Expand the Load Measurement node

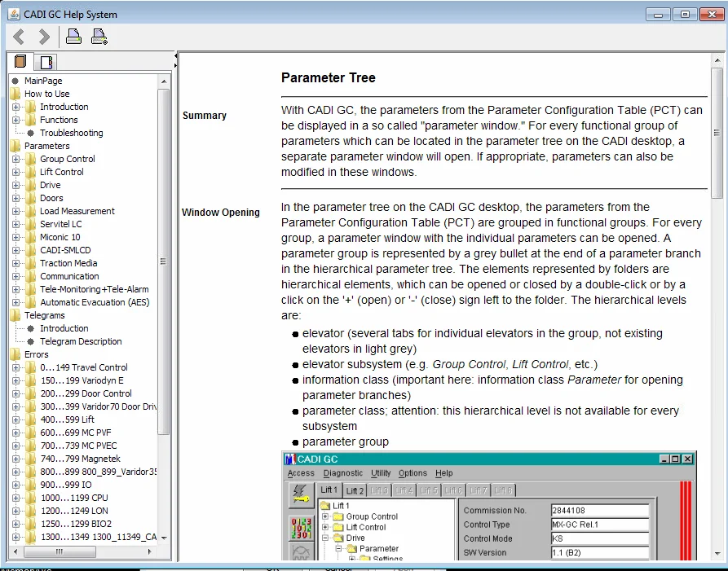pos(15,211)
